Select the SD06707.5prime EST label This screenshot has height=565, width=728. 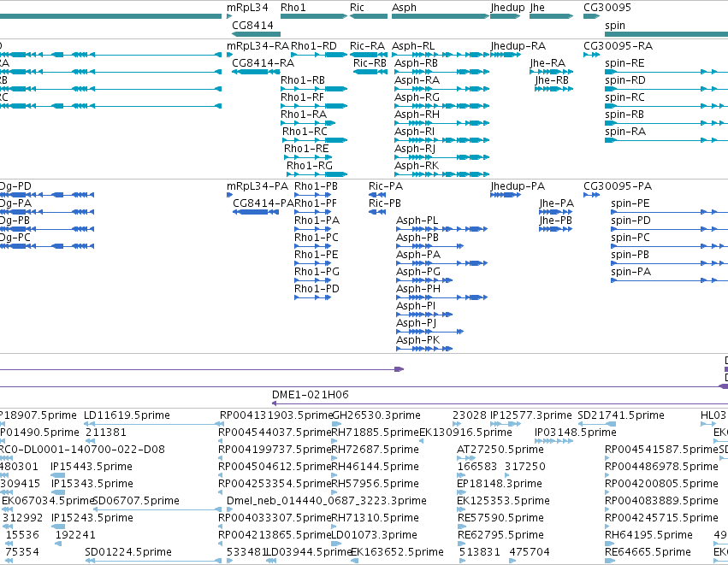[136, 501]
